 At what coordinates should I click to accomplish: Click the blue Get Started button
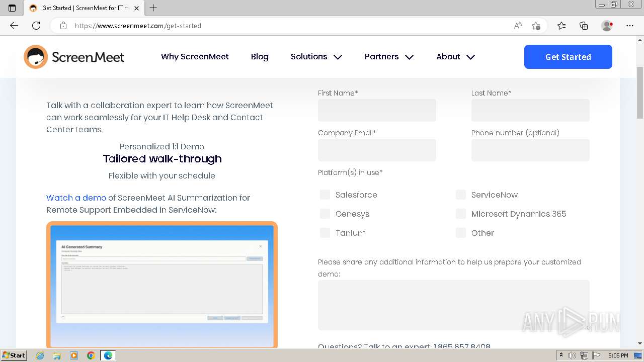[568, 57]
